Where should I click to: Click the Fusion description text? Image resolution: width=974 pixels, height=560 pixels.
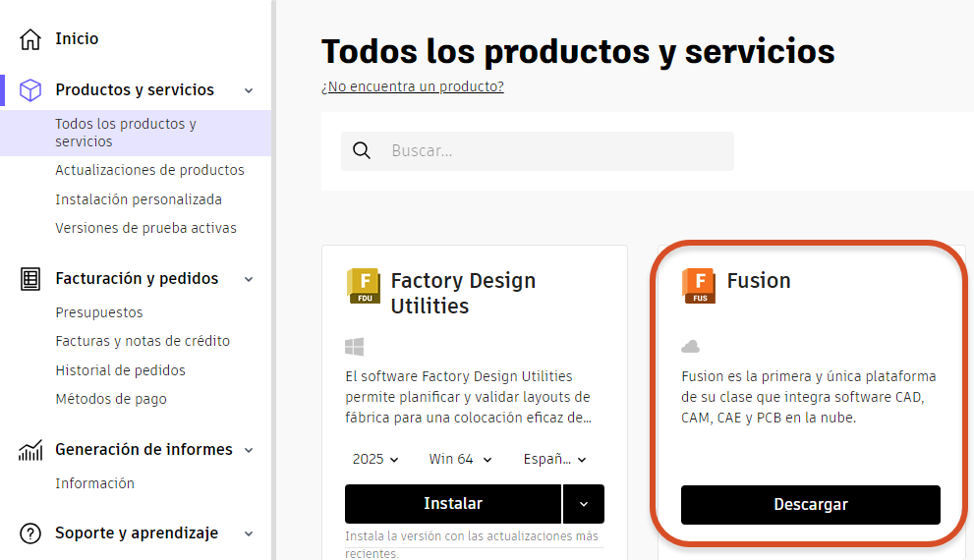pyautogui.click(x=809, y=397)
